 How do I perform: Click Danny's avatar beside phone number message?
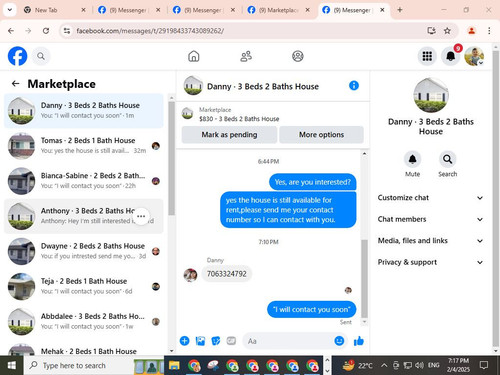click(190, 275)
